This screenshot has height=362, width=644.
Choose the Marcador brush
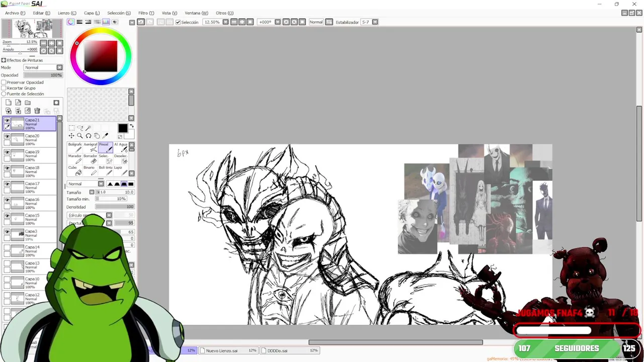click(x=75, y=159)
